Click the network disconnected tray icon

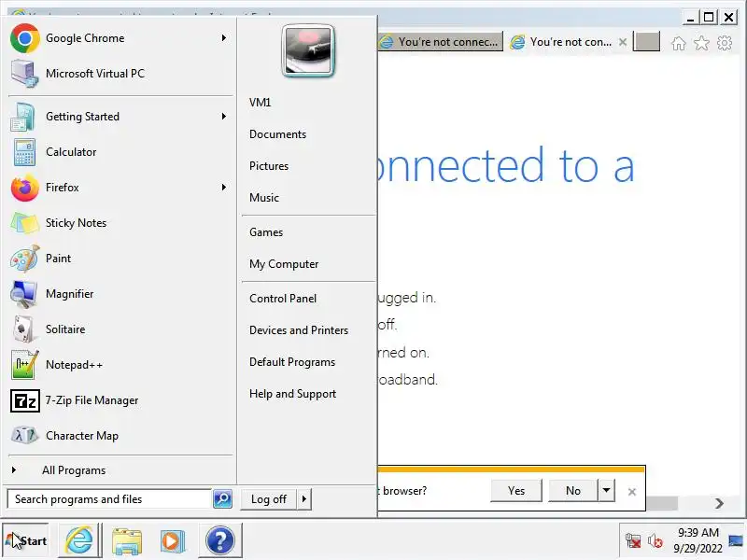(633, 541)
